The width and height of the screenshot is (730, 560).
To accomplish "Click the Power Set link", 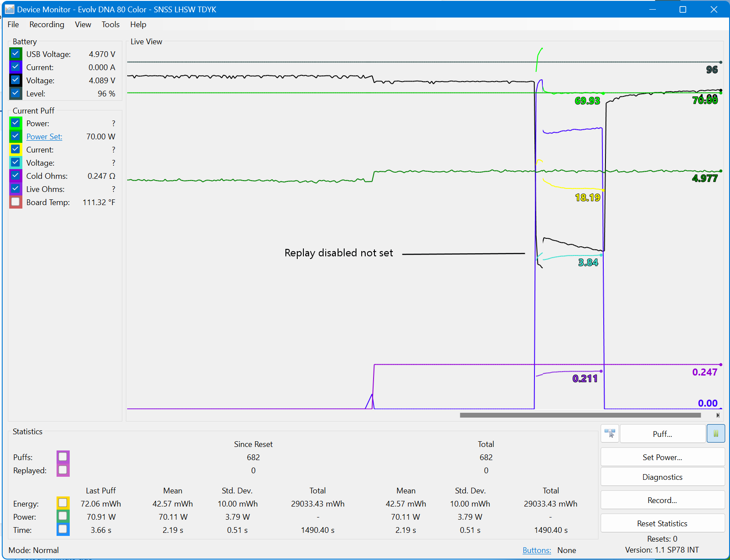I will point(44,137).
